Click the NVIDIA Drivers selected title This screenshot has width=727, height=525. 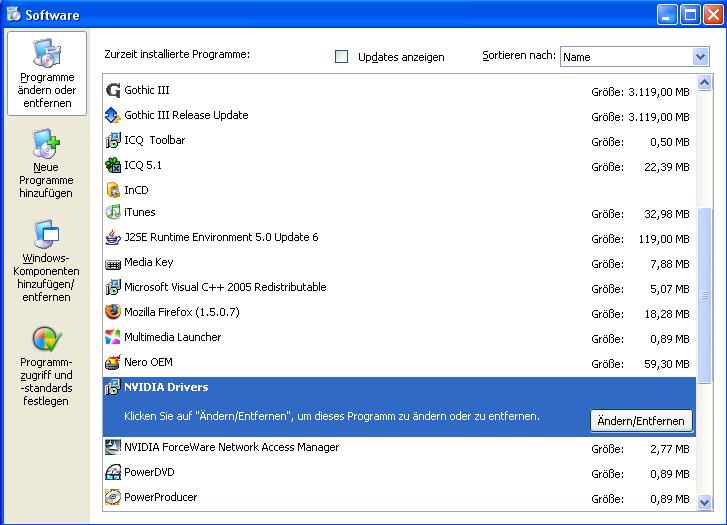tap(166, 387)
